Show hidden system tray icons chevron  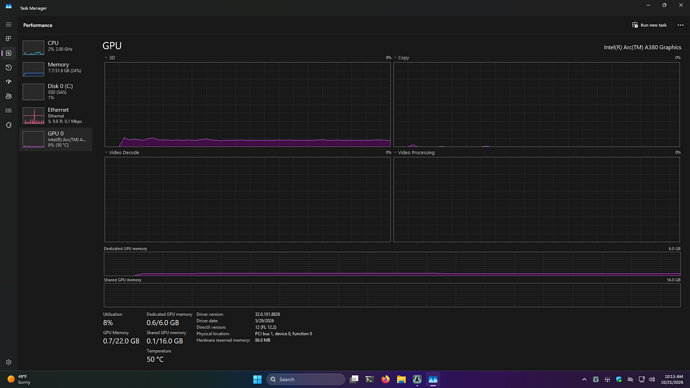584,379
